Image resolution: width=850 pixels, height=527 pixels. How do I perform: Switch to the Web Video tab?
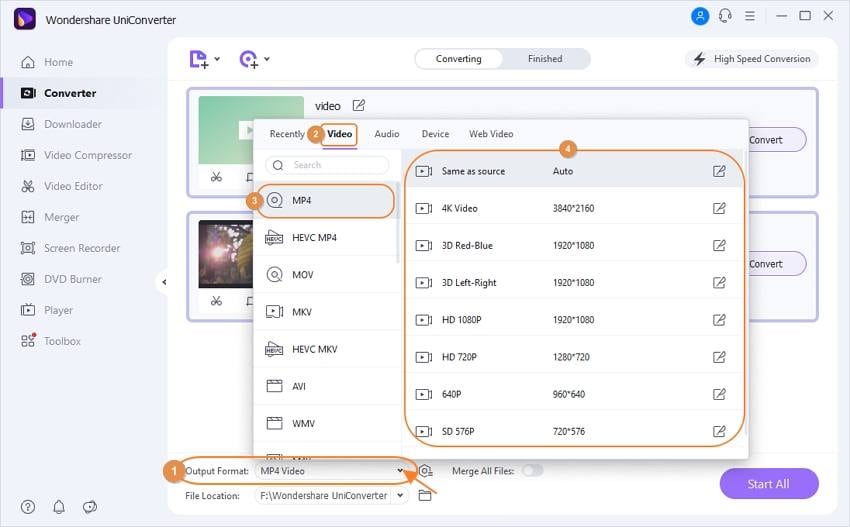(x=491, y=134)
